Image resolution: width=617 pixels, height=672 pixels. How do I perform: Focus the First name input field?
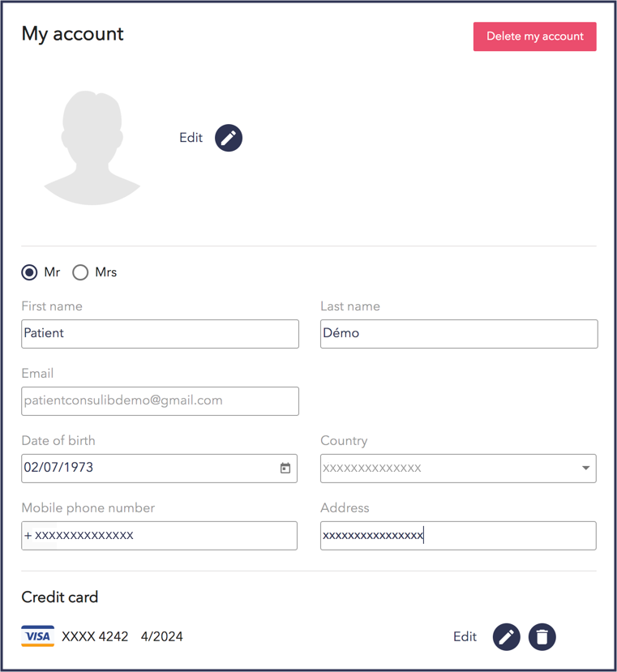pyautogui.click(x=160, y=334)
